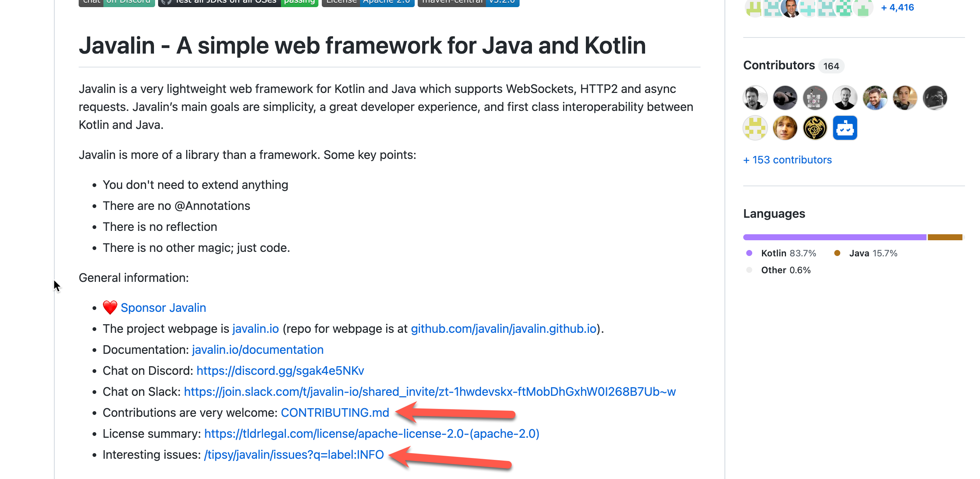Viewport: 980px width, 479px height.
Task: Click the purple Kotlin segment of language bar
Action: pos(834,237)
